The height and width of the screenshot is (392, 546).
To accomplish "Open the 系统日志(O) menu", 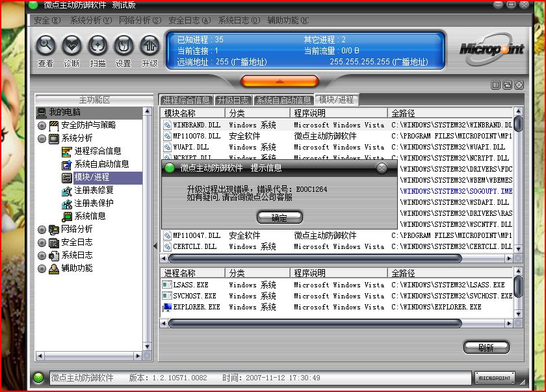I will [x=239, y=21].
